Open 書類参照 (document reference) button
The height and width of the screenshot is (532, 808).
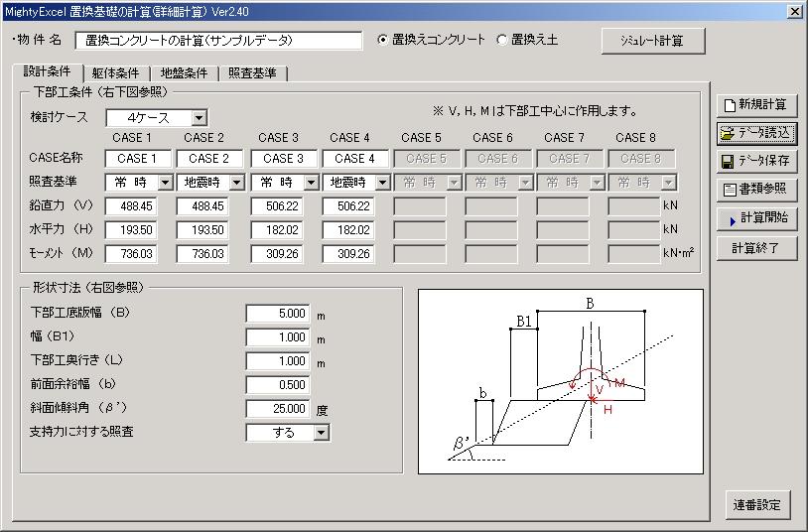[756, 190]
